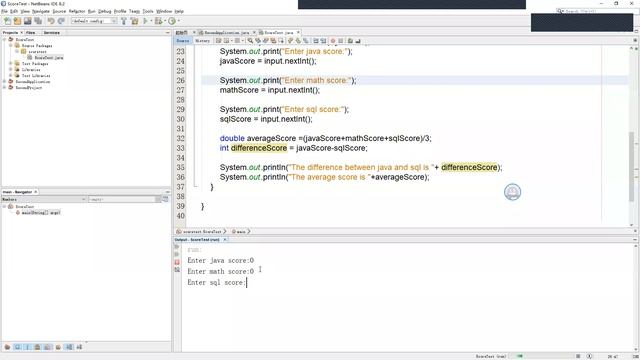
Task: Click the Debug Project toolbar icon
Action: [x=158, y=21]
